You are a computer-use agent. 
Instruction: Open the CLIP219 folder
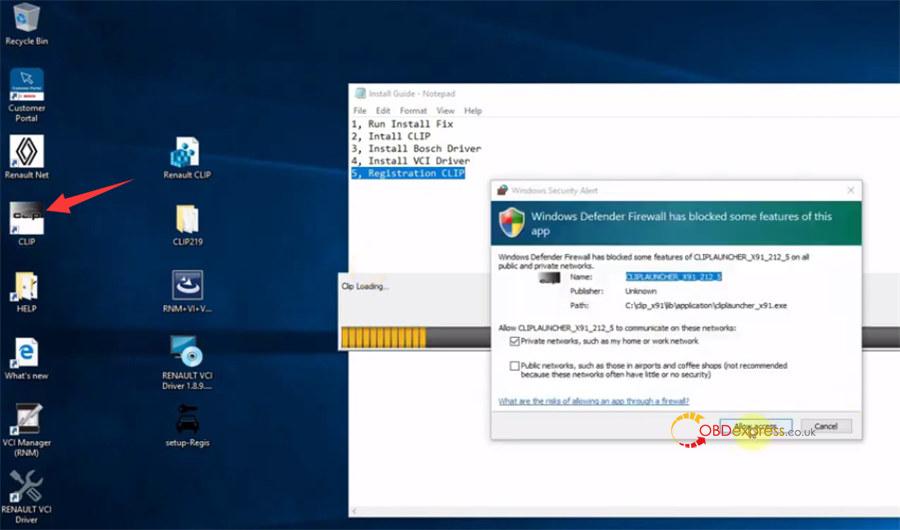[x=187, y=225]
